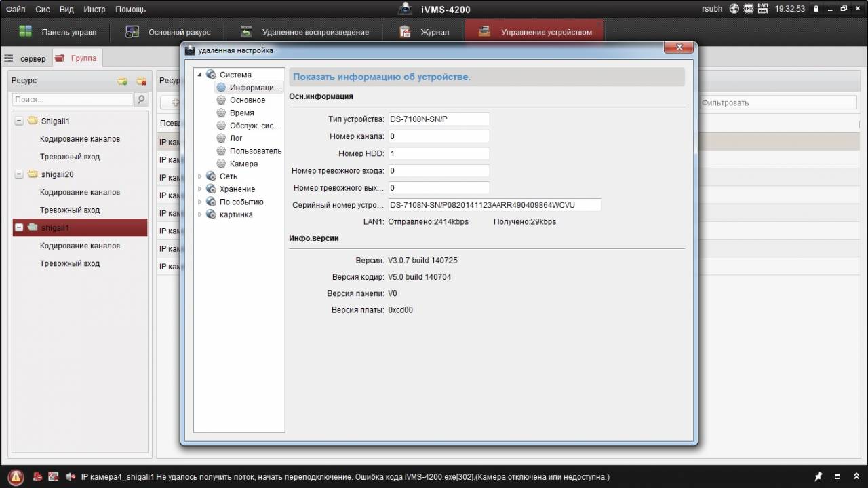Open the Сис menu
Screen dimensions: 868x488
click(x=42, y=10)
